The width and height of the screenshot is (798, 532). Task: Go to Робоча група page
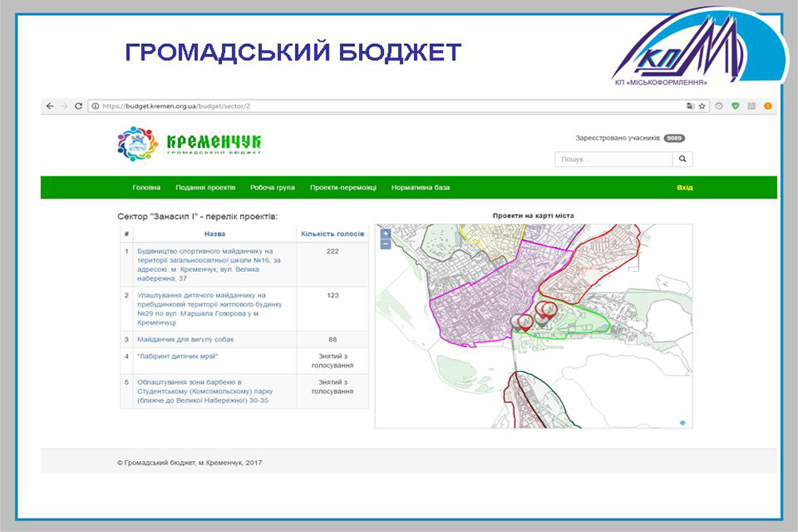(x=272, y=187)
